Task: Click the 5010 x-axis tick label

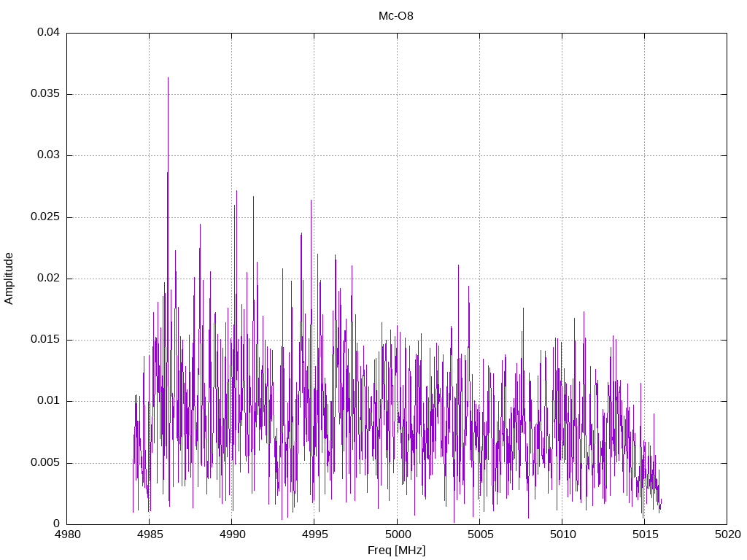Action: click(x=562, y=534)
